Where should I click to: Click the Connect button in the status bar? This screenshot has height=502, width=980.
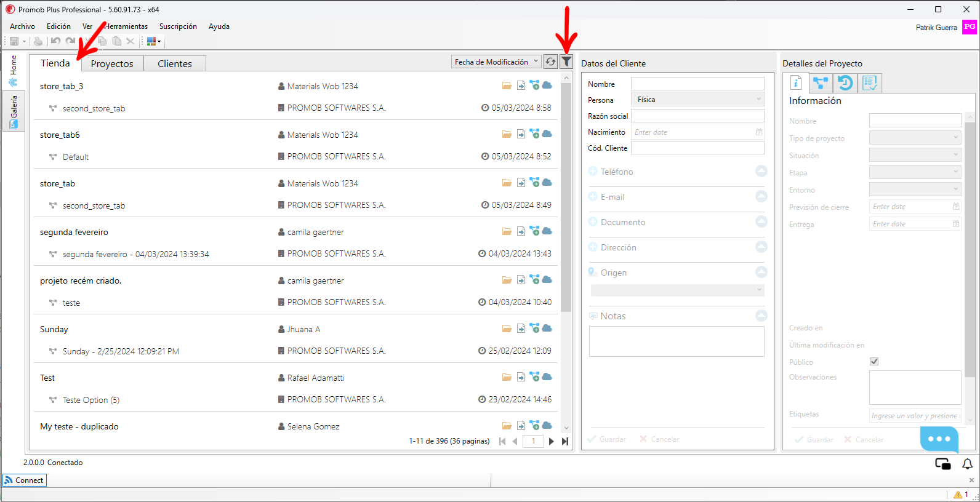point(25,480)
